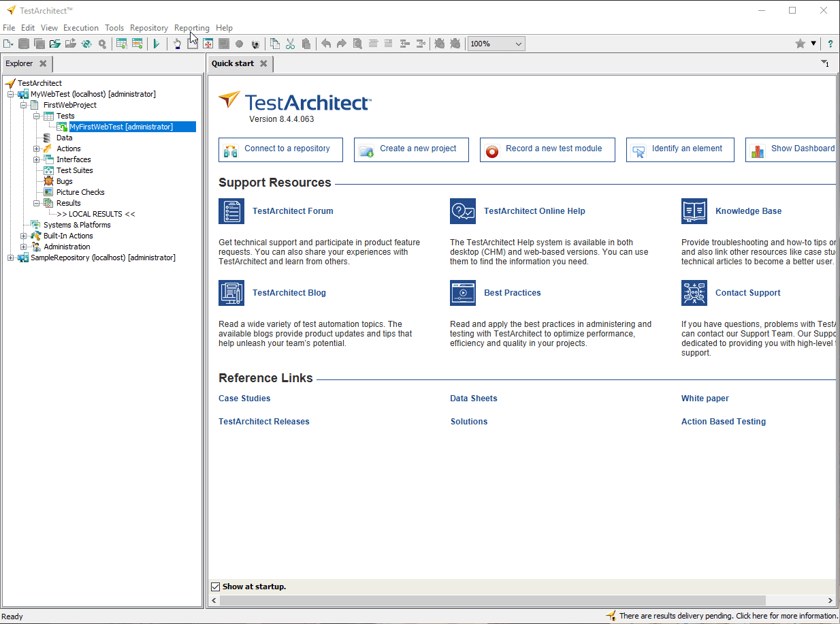Open the Contact Support link
Image resolution: width=840 pixels, height=624 pixels.
pos(747,293)
